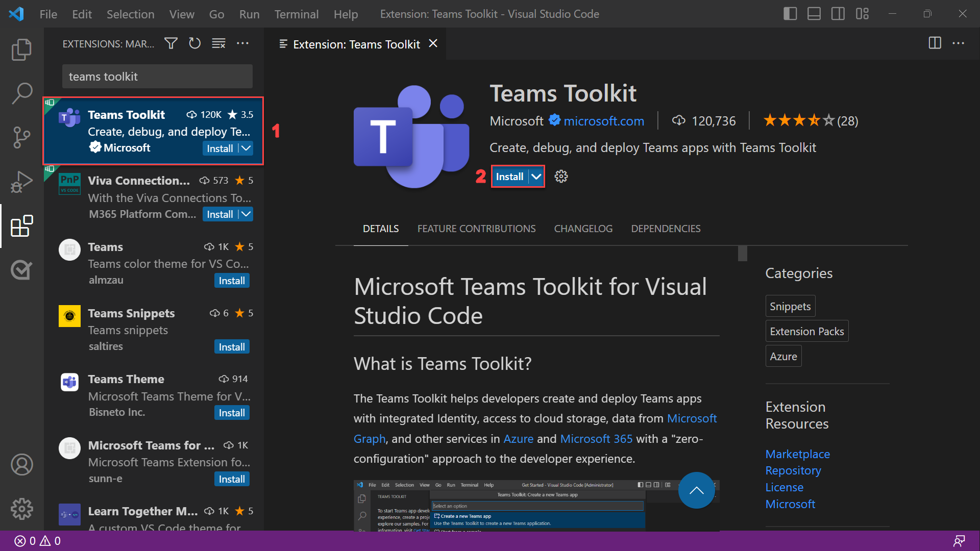Select the CHANGELOG tab in extension view
Viewport: 980px width, 551px height.
[583, 228]
